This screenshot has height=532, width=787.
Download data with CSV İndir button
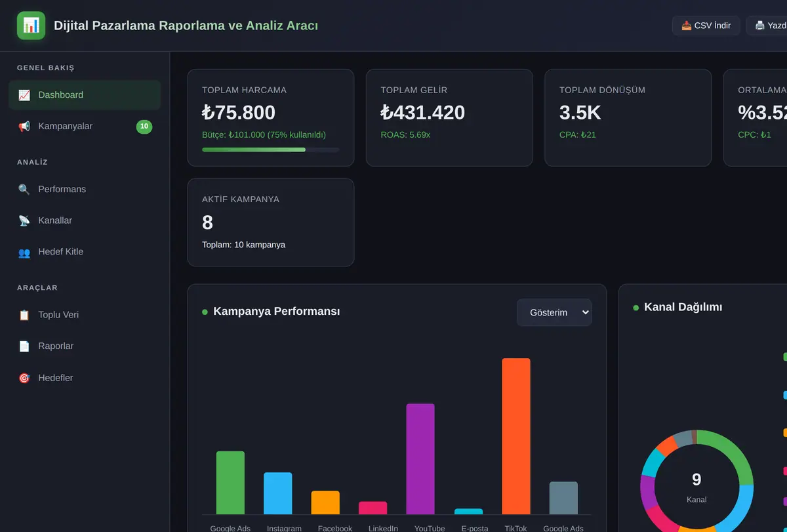point(706,26)
